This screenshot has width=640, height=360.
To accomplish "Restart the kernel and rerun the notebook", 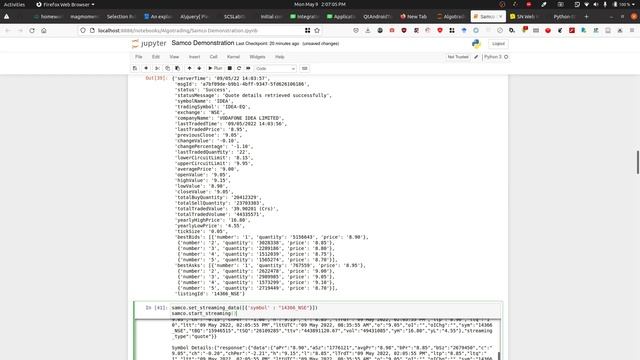I will [248, 68].
